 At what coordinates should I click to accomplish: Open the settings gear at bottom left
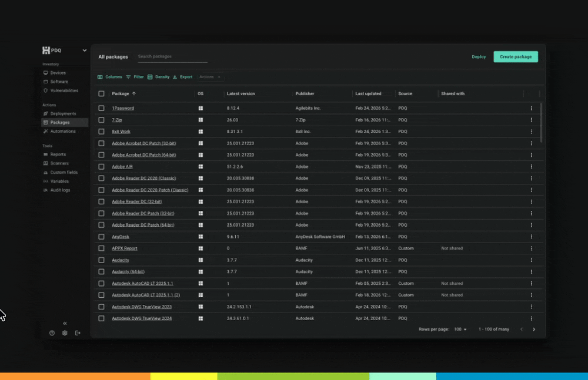tap(65, 333)
